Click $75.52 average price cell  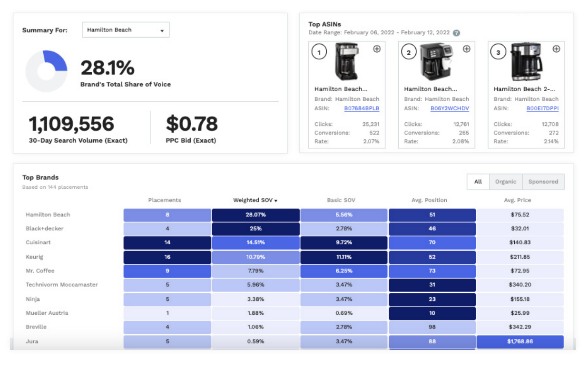click(x=520, y=215)
